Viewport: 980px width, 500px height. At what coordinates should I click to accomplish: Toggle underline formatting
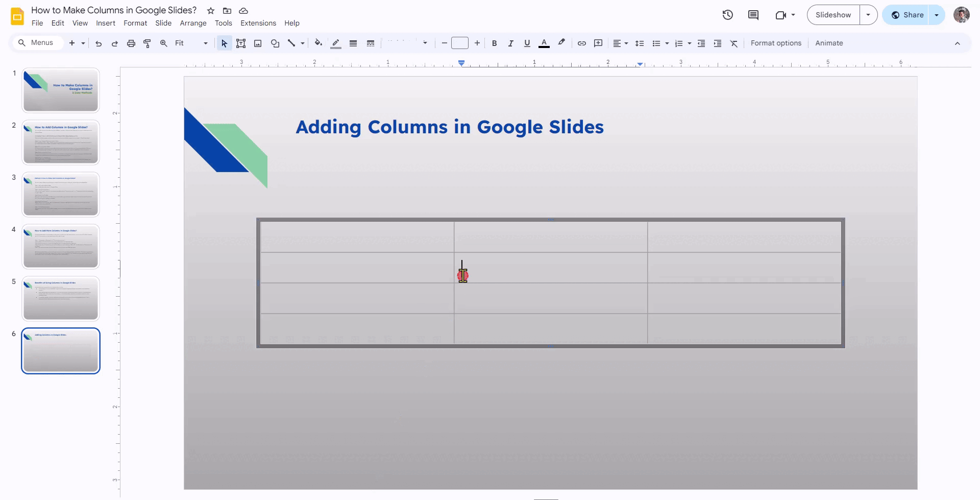(x=527, y=43)
